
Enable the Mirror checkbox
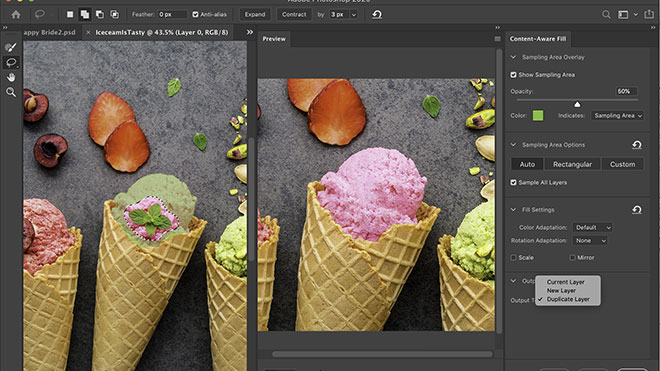click(572, 258)
